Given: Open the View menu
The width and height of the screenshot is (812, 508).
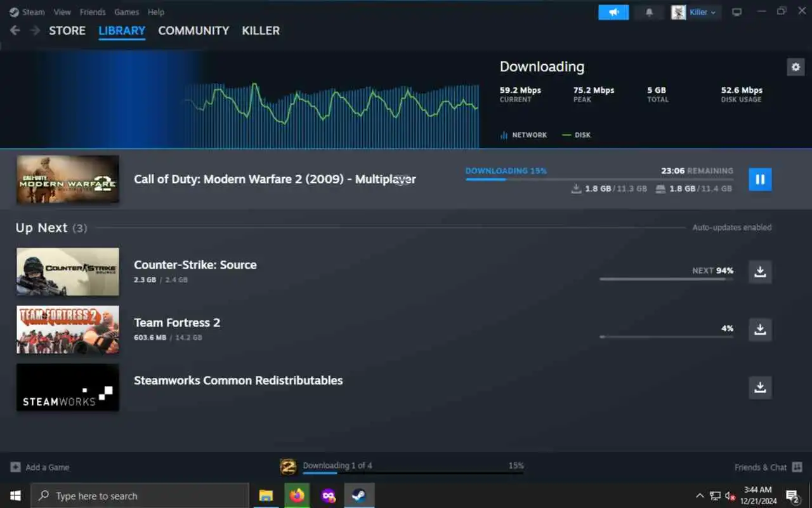Looking at the screenshot, I should [x=62, y=12].
